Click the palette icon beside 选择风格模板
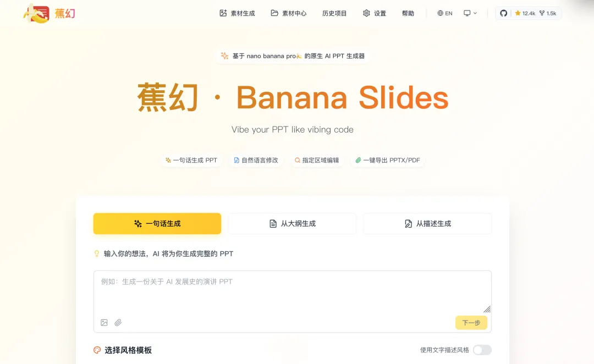Screen dimensions: 594x364 click(97, 350)
